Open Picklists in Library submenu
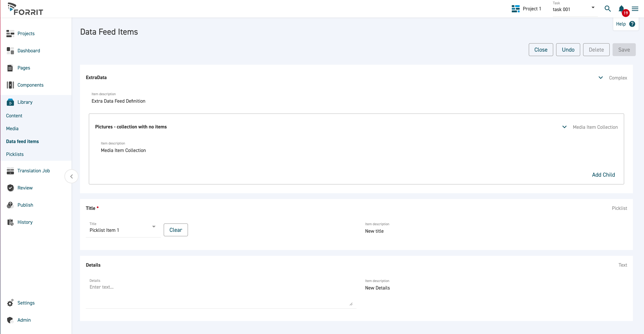Viewport: 644px width, 334px height. pos(15,154)
